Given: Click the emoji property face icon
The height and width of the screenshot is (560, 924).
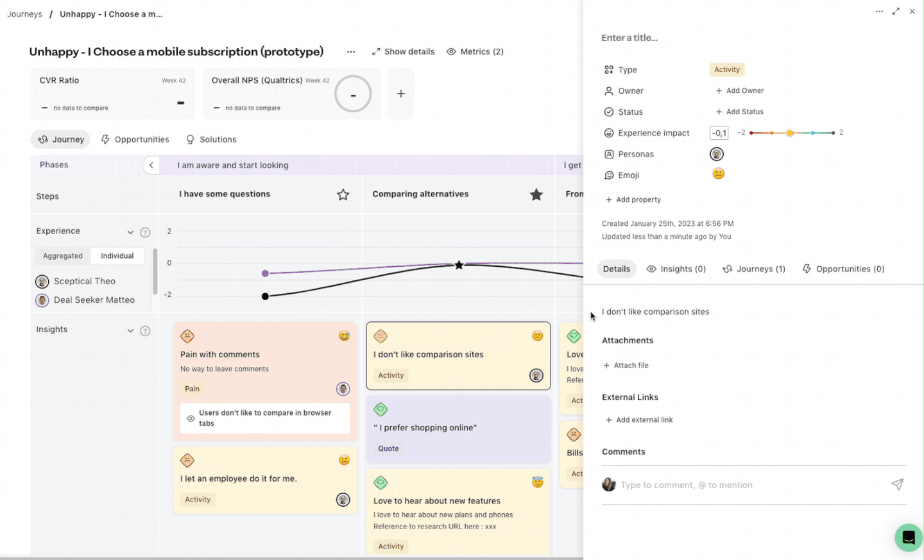Looking at the screenshot, I should [x=718, y=174].
